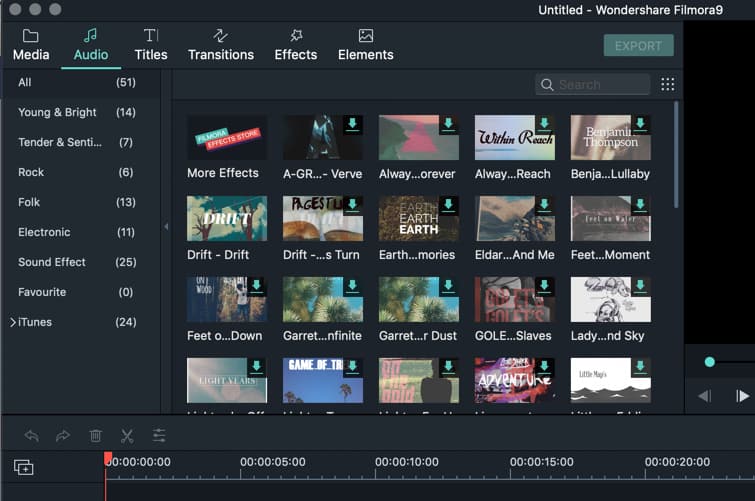Screen dimensions: 755x501
Task: Select the Sound Effect category
Action: point(52,262)
